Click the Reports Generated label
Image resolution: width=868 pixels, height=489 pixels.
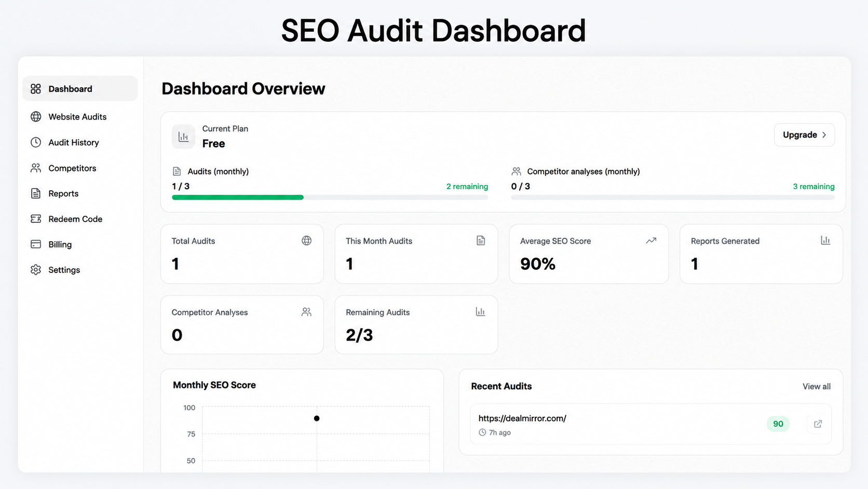[x=725, y=241]
